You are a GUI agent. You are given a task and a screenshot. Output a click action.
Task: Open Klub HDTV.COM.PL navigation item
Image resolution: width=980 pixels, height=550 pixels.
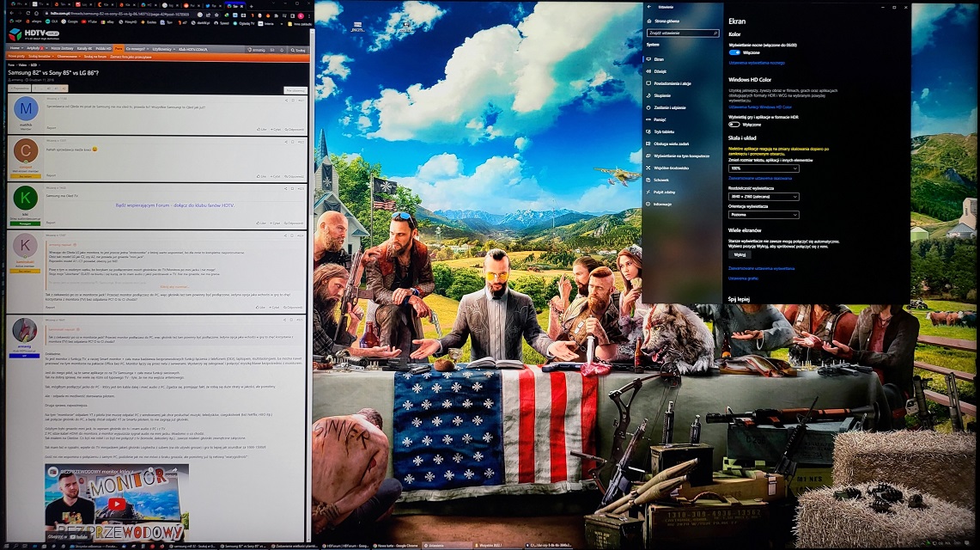pos(193,49)
